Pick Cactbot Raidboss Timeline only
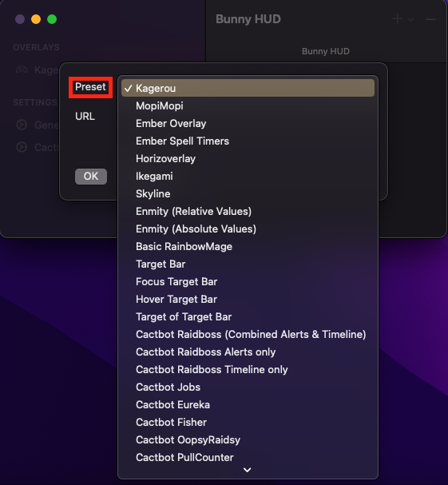Viewport: 448px width, 485px height. click(248, 370)
